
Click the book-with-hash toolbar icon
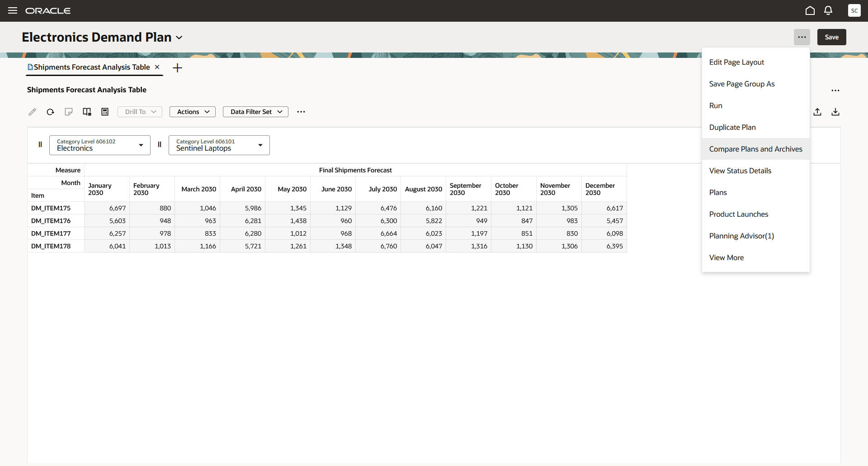87,112
